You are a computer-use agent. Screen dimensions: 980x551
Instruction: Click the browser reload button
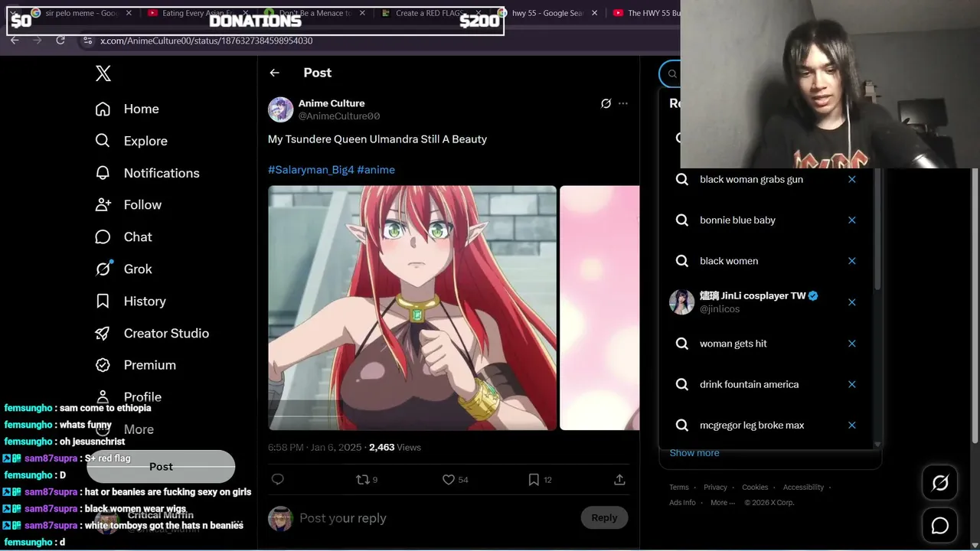click(60, 40)
